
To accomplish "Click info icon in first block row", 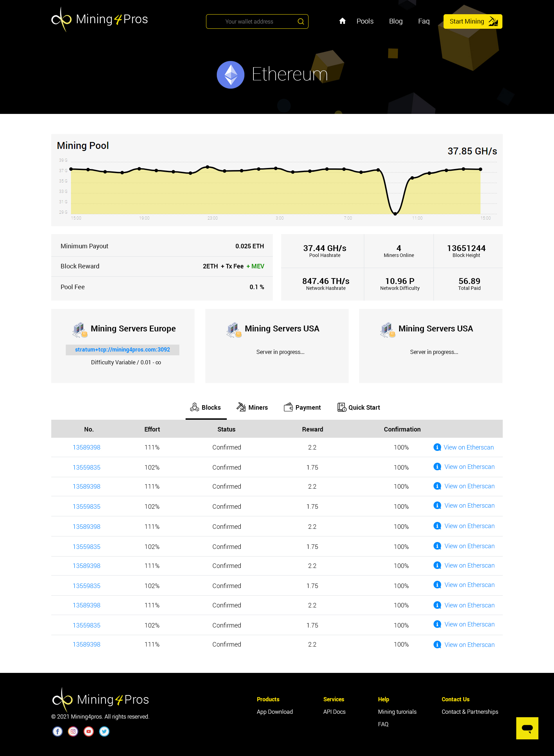I will tap(437, 447).
